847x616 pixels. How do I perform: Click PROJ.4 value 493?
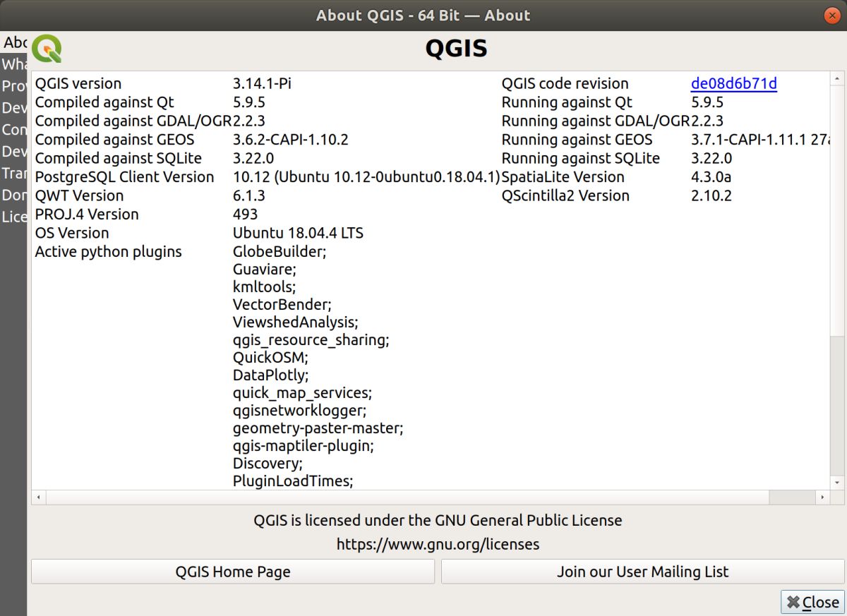coord(245,215)
